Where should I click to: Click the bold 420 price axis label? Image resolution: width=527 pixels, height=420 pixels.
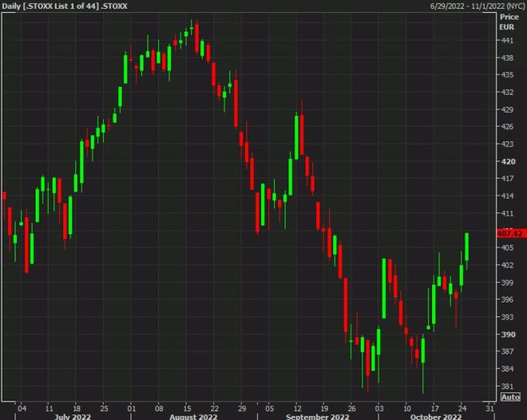click(x=508, y=161)
